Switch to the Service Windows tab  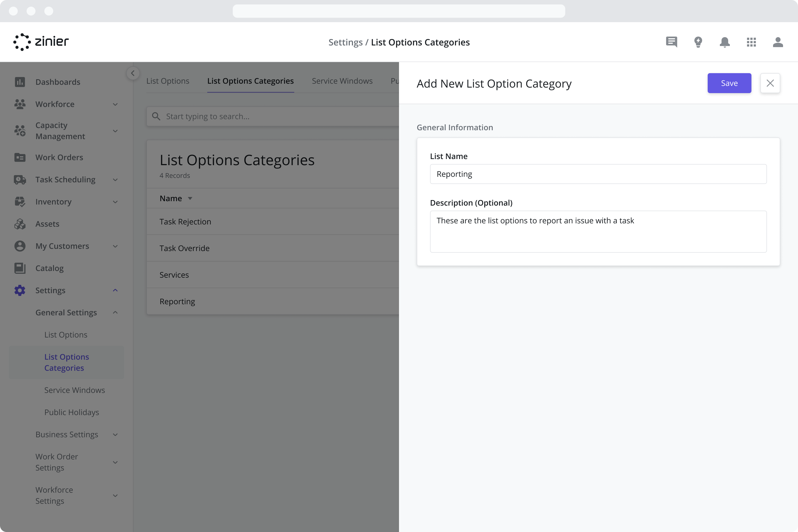[x=342, y=81]
